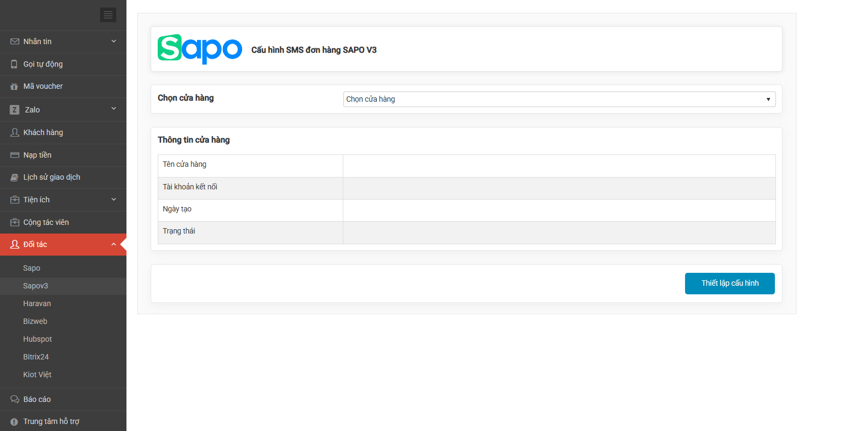868x431 pixels.
Task: Click the phone icon beside Gọi tự động
Action: (15, 64)
